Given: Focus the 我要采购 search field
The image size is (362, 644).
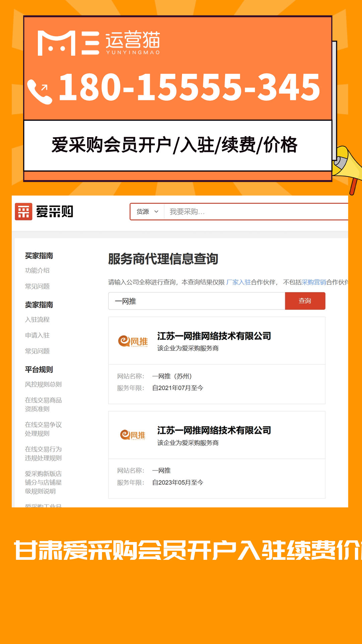Looking at the screenshot, I should point(256,212).
